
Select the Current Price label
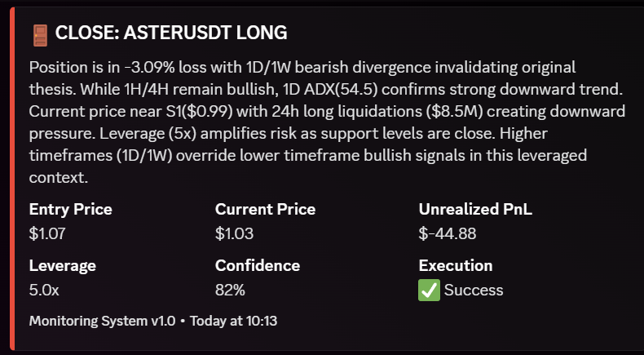pyautogui.click(x=265, y=210)
